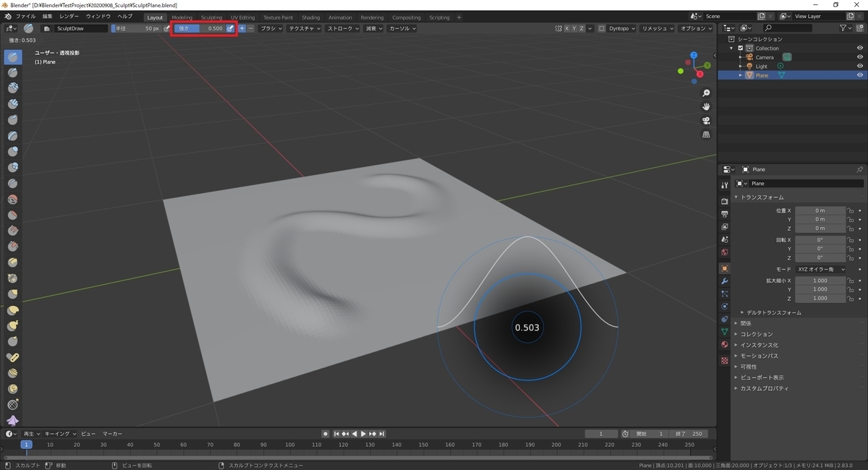Adjust the 半径 radius slider
The height and width of the screenshot is (470, 868).
pos(136,28)
